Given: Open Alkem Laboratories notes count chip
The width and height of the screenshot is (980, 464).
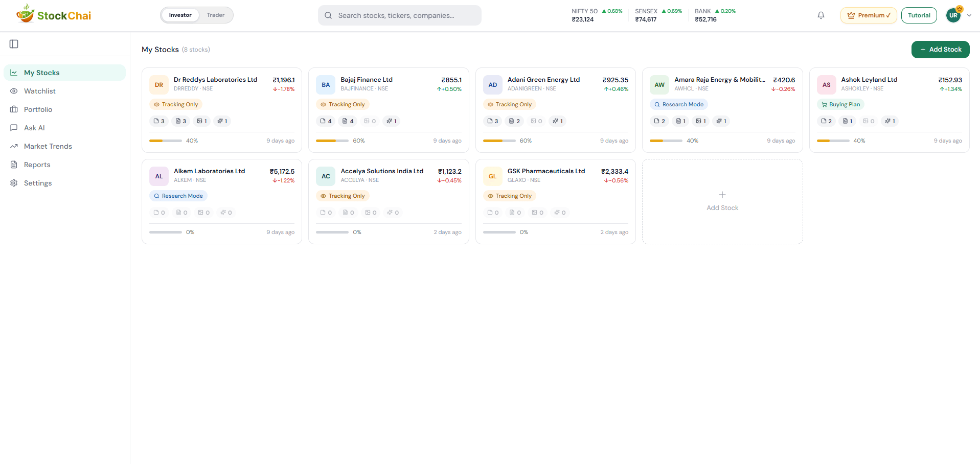Looking at the screenshot, I should 159,213.
